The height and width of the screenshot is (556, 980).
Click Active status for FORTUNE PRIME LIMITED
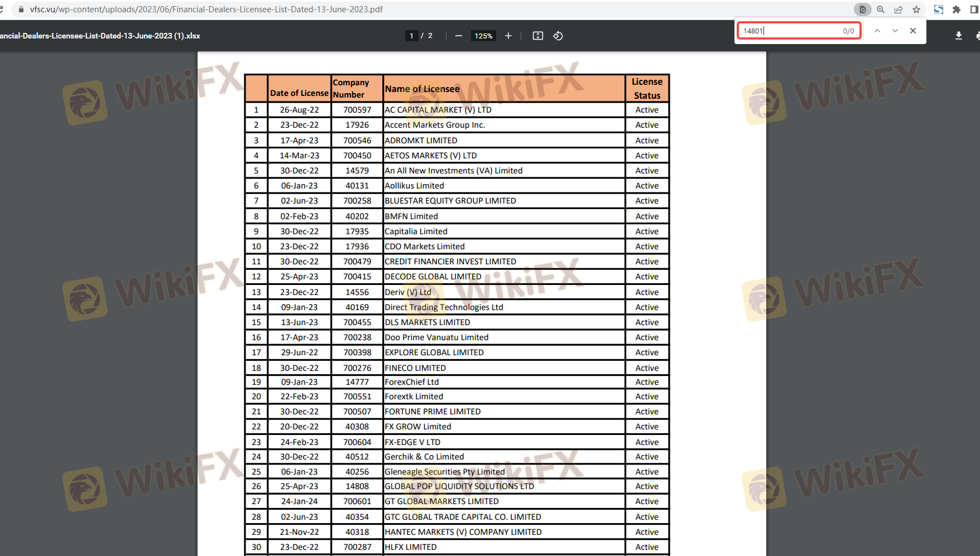coord(647,412)
